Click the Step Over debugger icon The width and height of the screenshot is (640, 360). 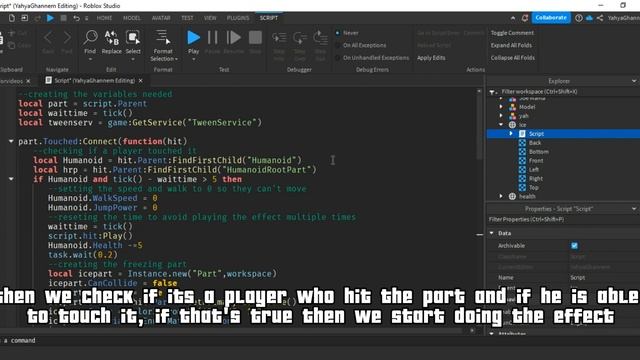300,38
